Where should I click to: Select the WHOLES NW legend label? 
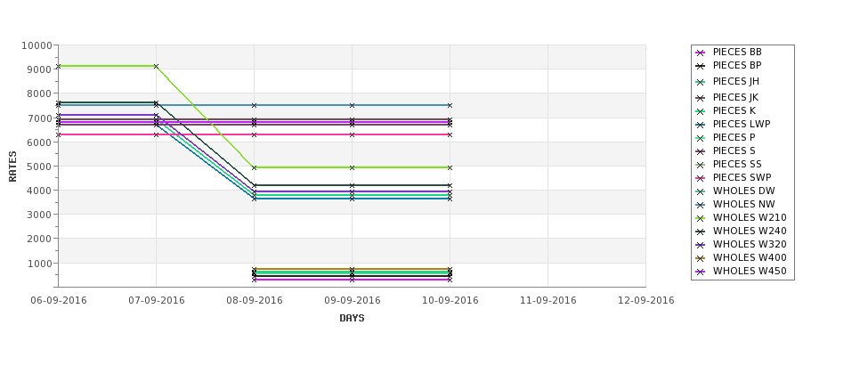click(x=743, y=204)
